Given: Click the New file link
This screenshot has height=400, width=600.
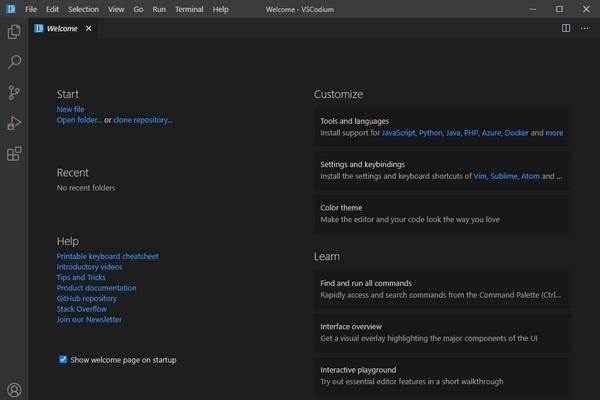Looking at the screenshot, I should tap(70, 109).
